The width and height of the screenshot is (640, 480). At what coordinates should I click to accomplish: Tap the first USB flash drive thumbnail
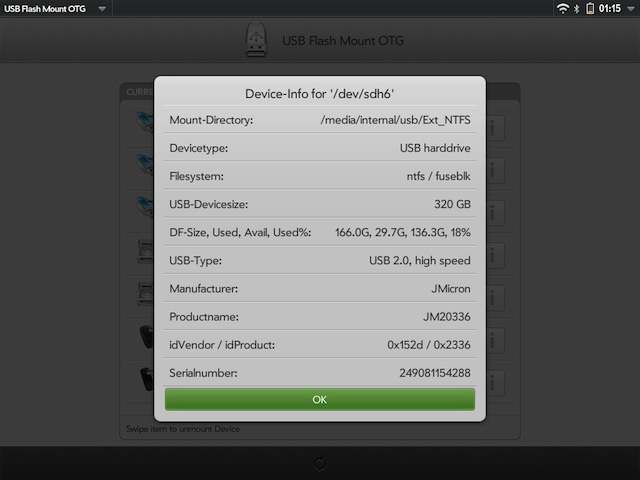click(x=144, y=122)
